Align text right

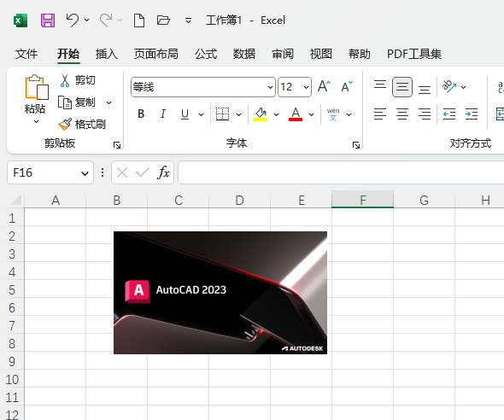425,114
